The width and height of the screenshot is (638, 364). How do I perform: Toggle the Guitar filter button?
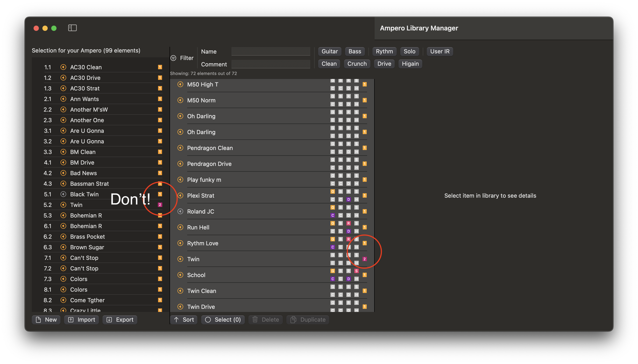330,51
